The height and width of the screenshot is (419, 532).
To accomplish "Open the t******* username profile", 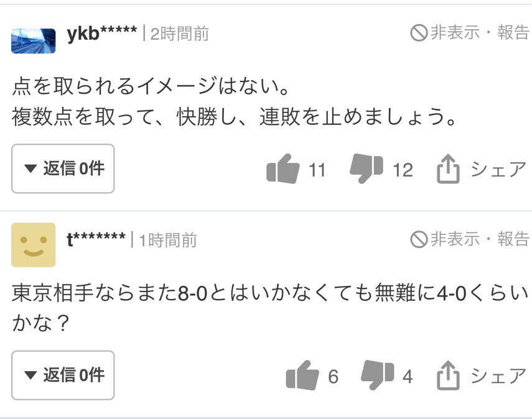I will [96, 239].
